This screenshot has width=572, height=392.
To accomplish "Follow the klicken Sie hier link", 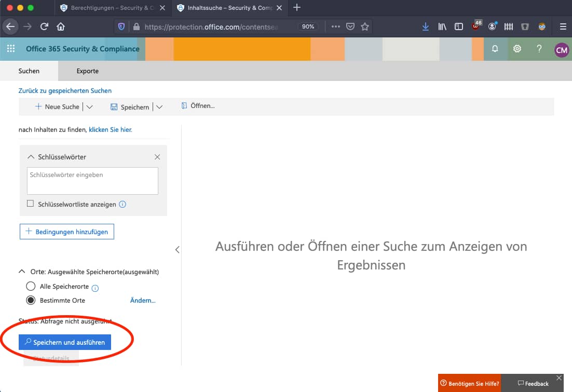I will [x=110, y=129].
